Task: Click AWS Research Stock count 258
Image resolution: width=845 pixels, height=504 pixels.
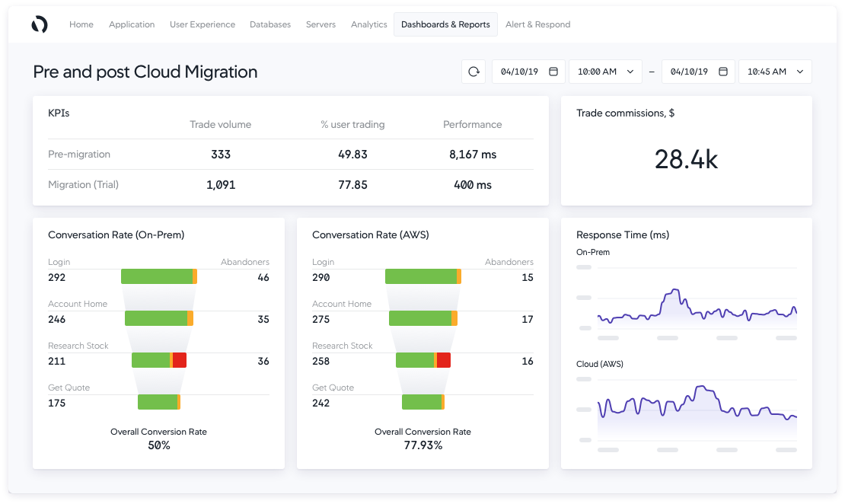Action: click(x=320, y=361)
